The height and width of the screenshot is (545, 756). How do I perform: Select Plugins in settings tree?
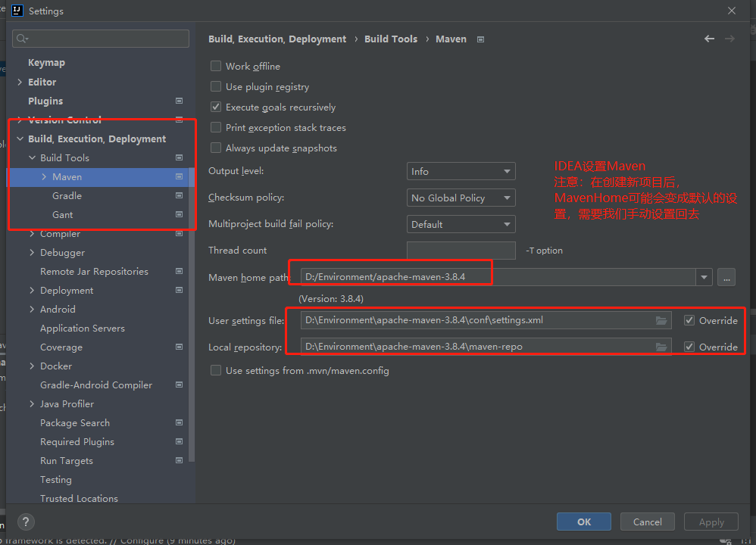pos(45,101)
